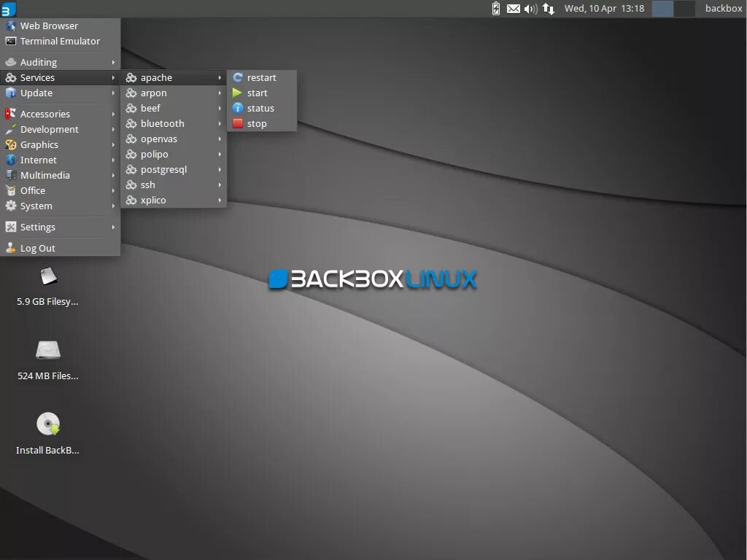Viewport: 747px width, 560px height.
Task: Click the red stop square icon
Action: (x=238, y=123)
